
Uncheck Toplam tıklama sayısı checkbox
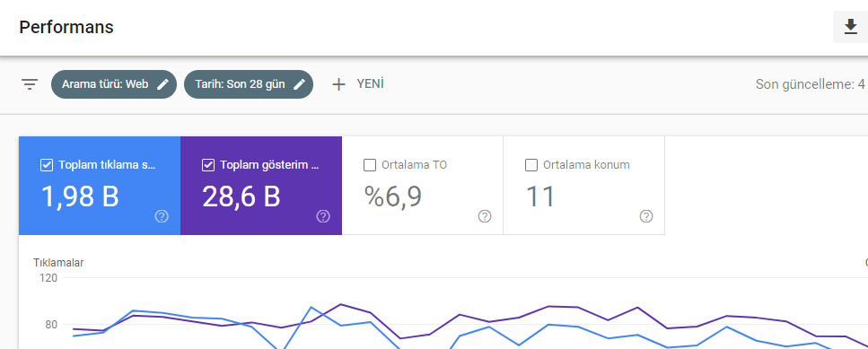click(x=47, y=165)
